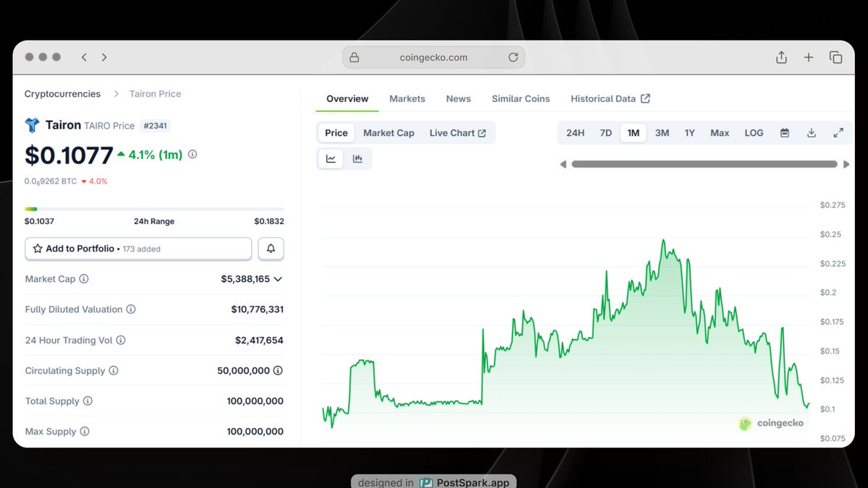Select the Price chart toggle
868x488 pixels.
[x=336, y=133]
